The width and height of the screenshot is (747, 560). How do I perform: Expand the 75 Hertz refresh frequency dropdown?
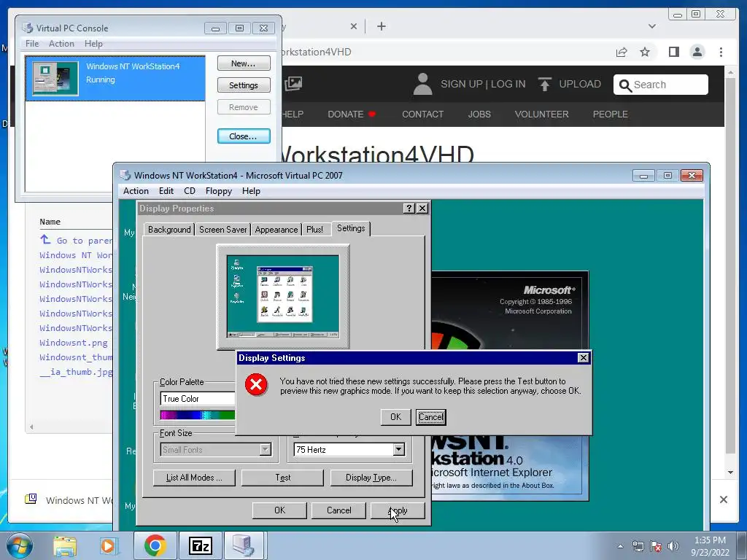399,449
